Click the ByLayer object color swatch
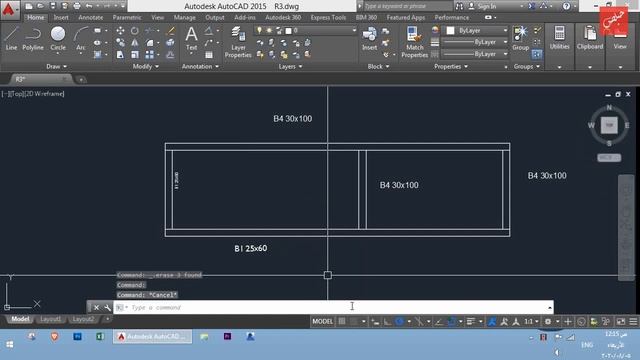 tap(450, 31)
